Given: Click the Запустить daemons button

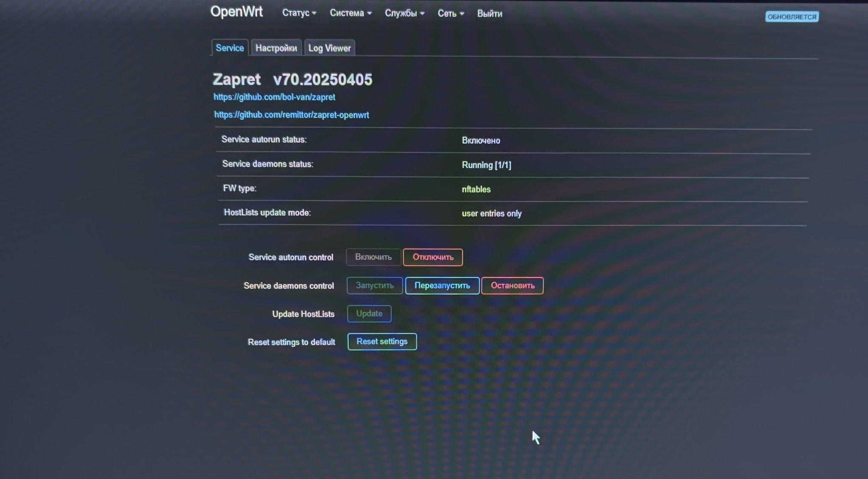Looking at the screenshot, I should [x=374, y=286].
